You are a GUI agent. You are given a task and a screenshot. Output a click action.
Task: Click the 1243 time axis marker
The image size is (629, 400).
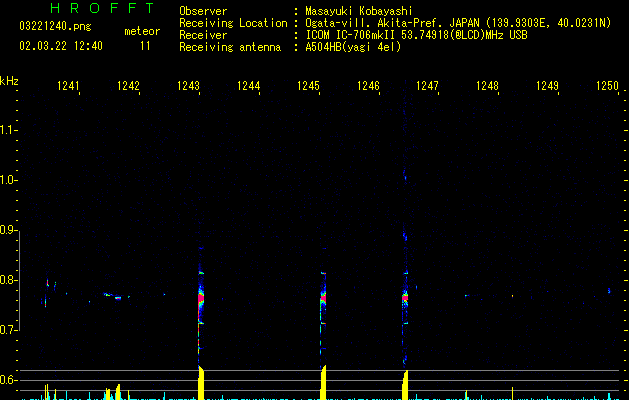tap(188, 86)
